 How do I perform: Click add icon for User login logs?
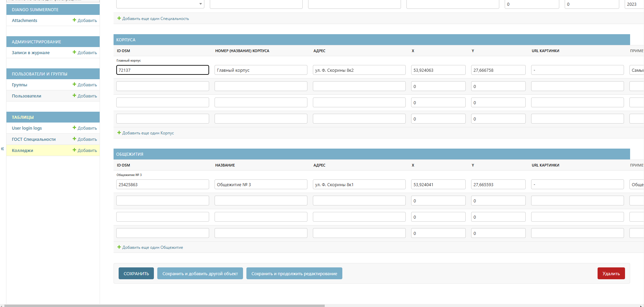pos(74,128)
